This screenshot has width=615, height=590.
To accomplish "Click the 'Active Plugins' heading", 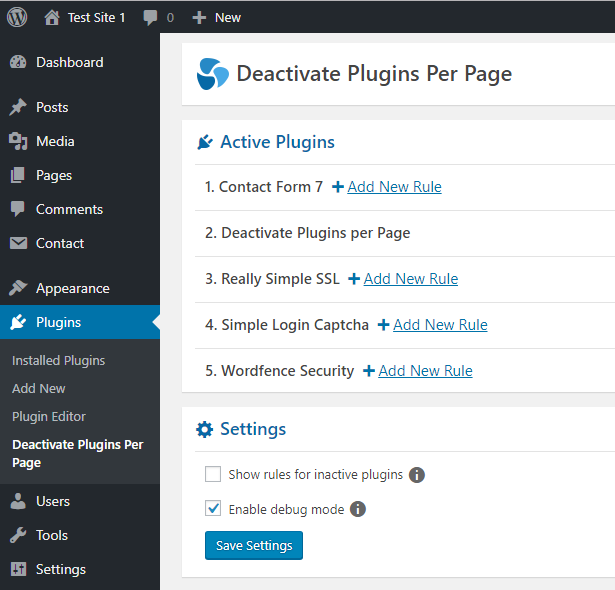I will point(277,142).
